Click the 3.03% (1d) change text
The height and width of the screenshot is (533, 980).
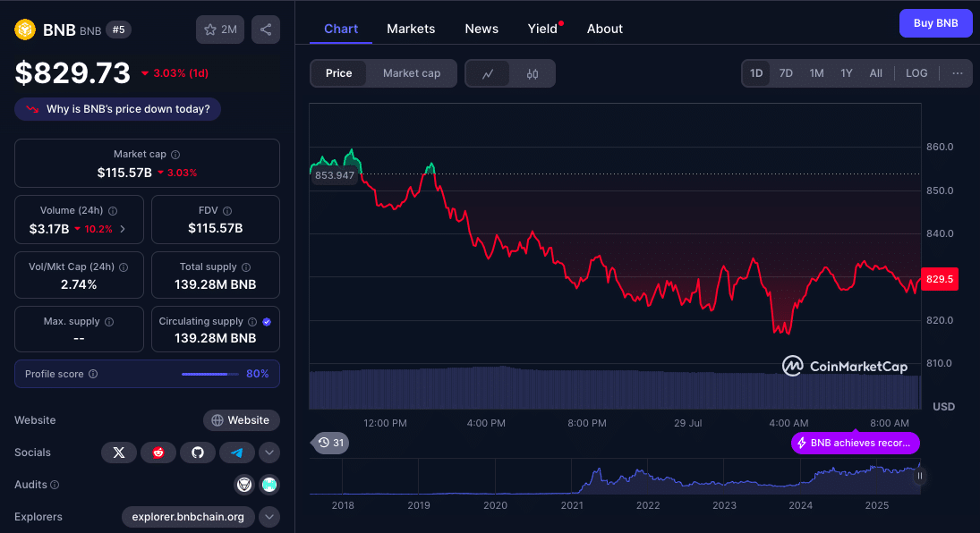coord(181,73)
